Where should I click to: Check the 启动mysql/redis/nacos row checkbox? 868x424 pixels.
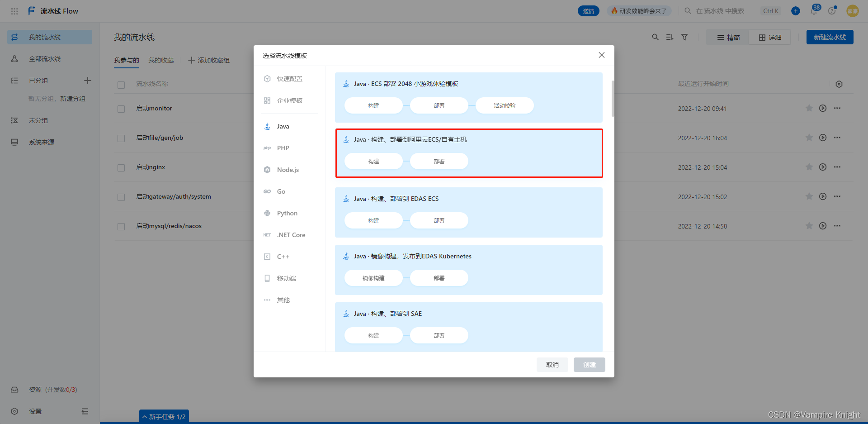pos(121,227)
